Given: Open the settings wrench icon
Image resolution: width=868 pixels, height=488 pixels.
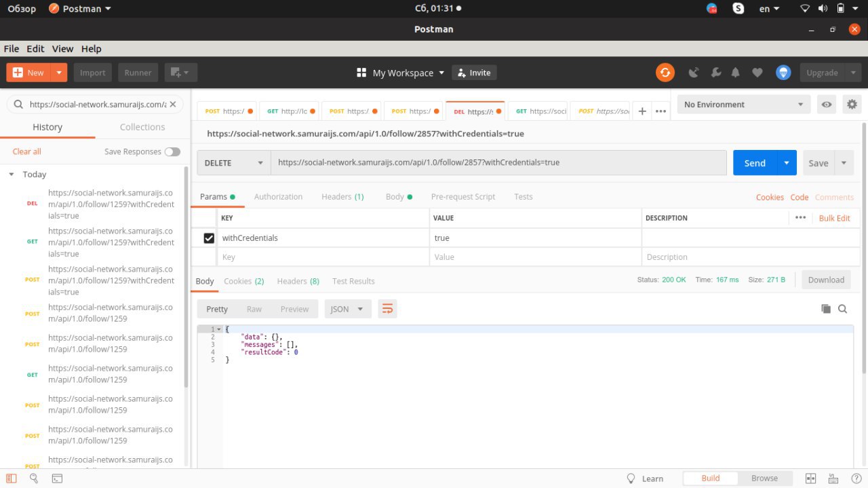Looking at the screenshot, I should [715, 73].
